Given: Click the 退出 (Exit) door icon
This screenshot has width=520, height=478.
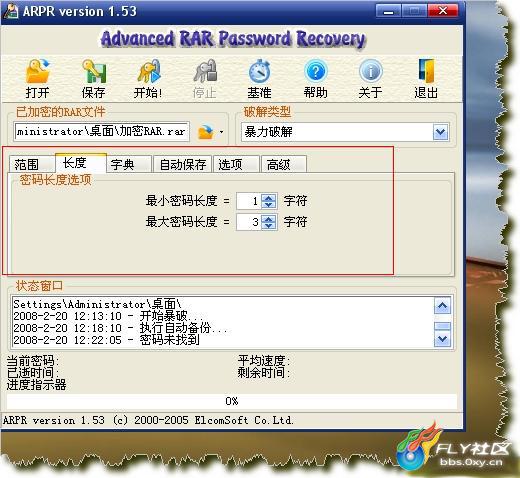Looking at the screenshot, I should pos(426,71).
